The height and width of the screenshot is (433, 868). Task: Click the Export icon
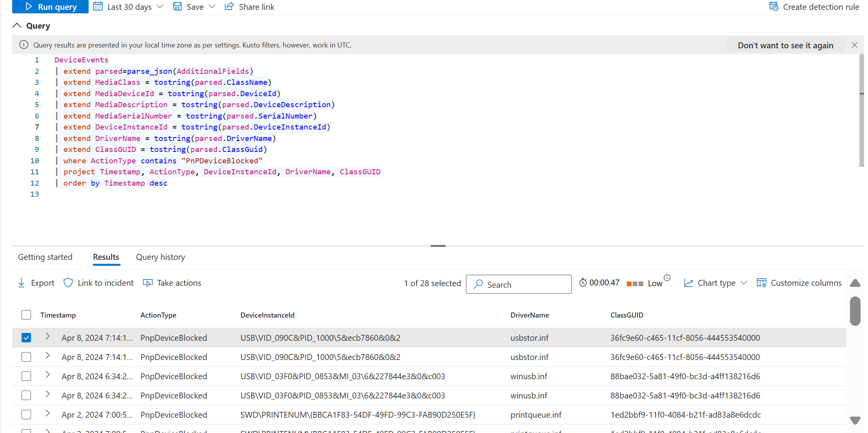(21, 282)
